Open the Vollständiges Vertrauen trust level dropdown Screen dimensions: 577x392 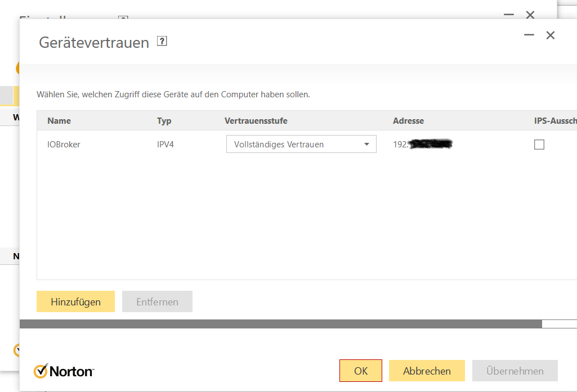coord(301,144)
